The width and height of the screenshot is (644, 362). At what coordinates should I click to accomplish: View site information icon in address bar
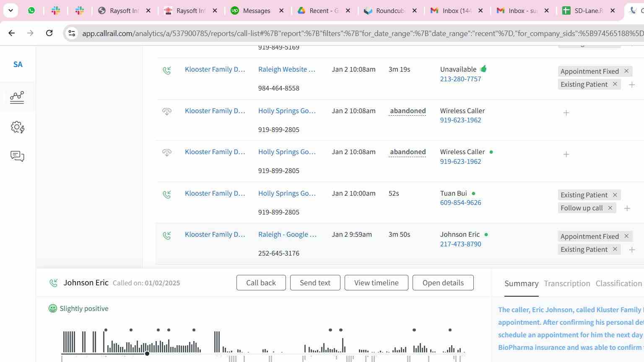click(72, 33)
